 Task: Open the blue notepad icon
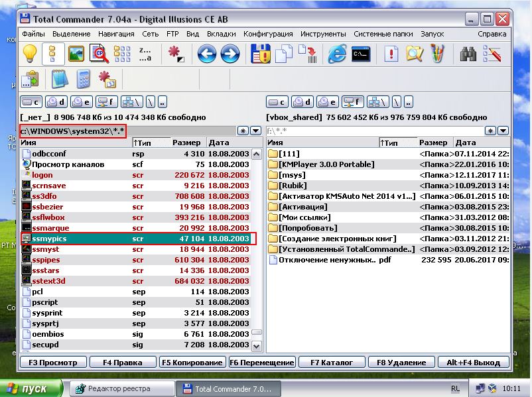tap(60, 79)
